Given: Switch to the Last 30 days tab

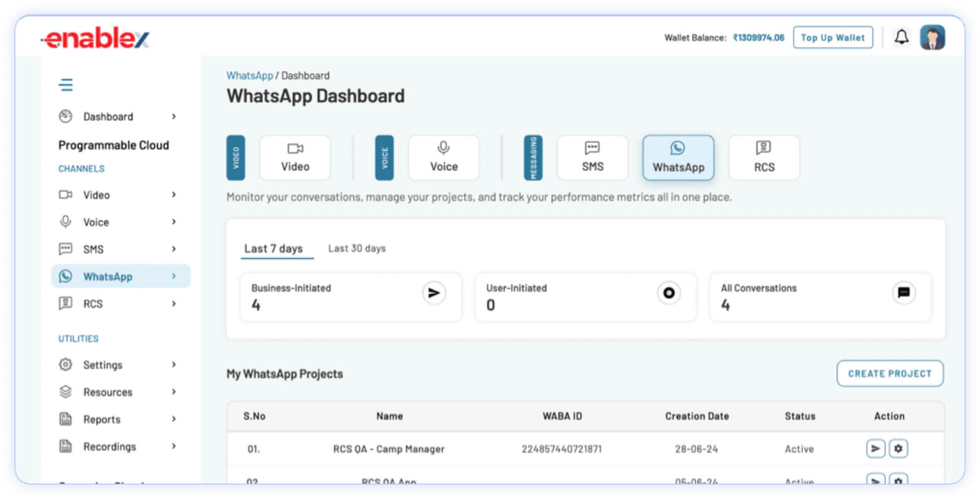Looking at the screenshot, I should coord(357,248).
